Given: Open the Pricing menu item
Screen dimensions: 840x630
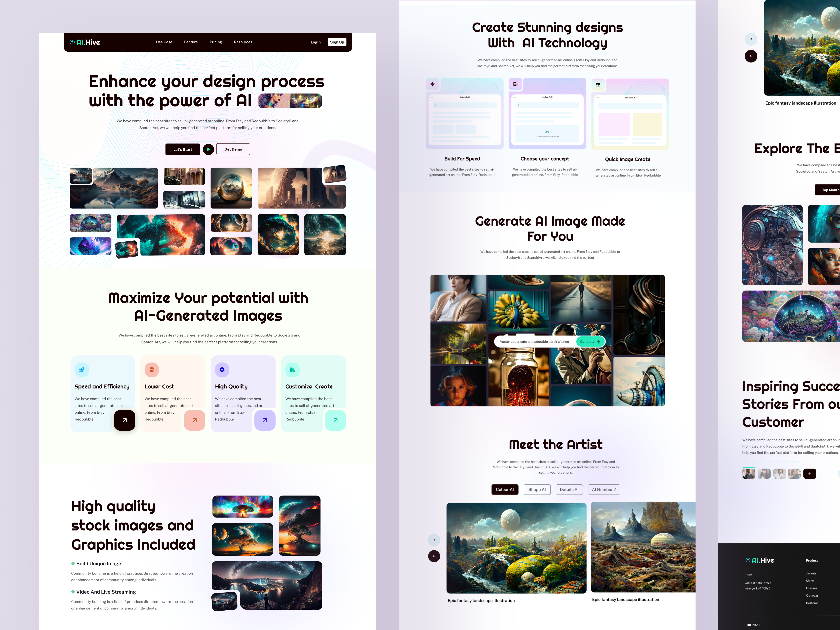Looking at the screenshot, I should coord(216,42).
